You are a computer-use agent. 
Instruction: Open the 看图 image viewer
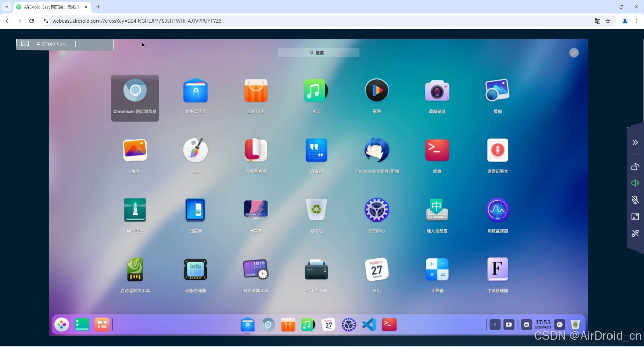tap(497, 91)
